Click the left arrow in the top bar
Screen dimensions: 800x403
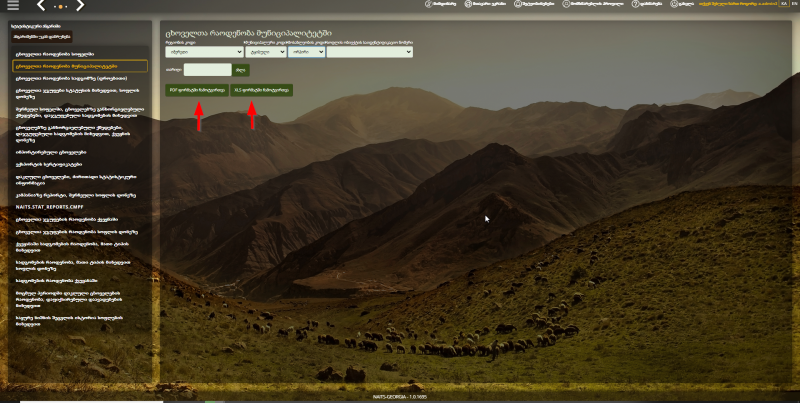pyautogui.click(x=41, y=5)
